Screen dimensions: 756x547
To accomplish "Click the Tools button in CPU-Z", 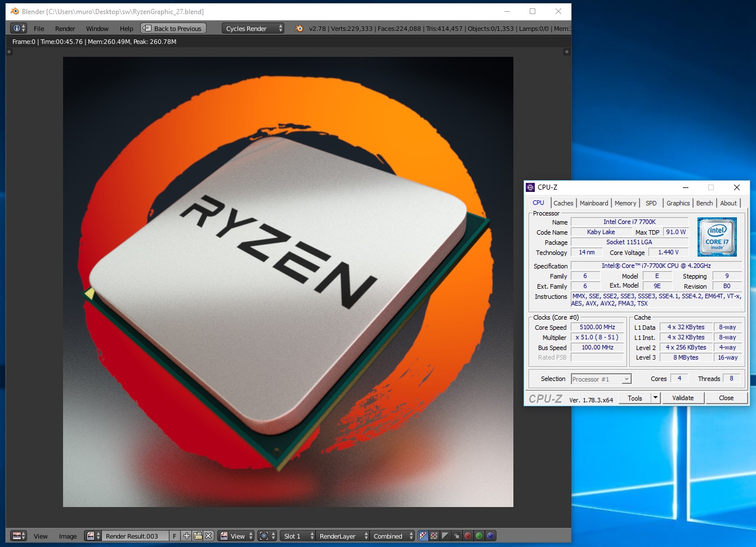I will (635, 398).
